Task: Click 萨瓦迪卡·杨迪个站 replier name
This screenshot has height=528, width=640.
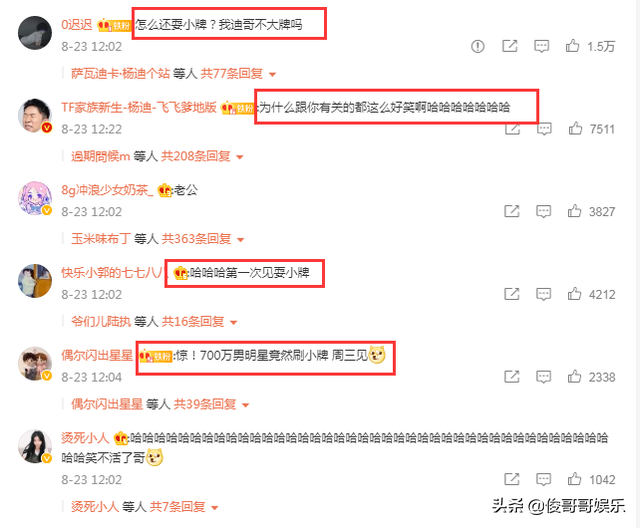Action: point(120,74)
